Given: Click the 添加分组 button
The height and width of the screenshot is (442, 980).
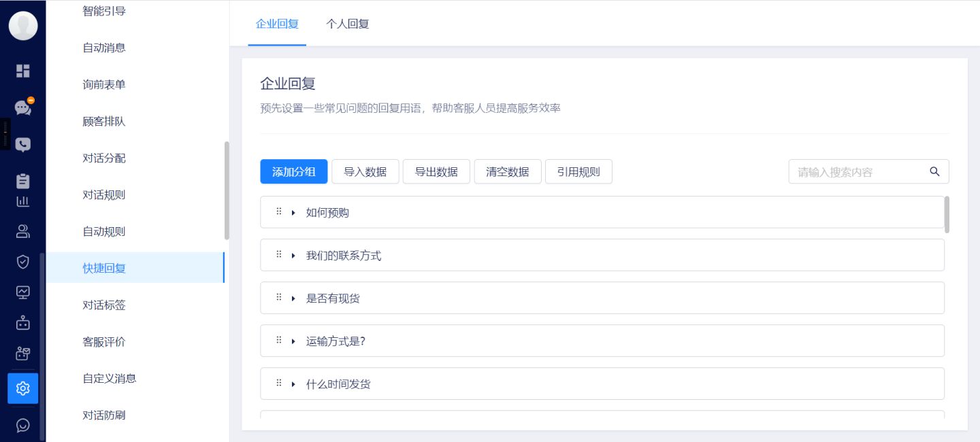Looking at the screenshot, I should tap(293, 171).
